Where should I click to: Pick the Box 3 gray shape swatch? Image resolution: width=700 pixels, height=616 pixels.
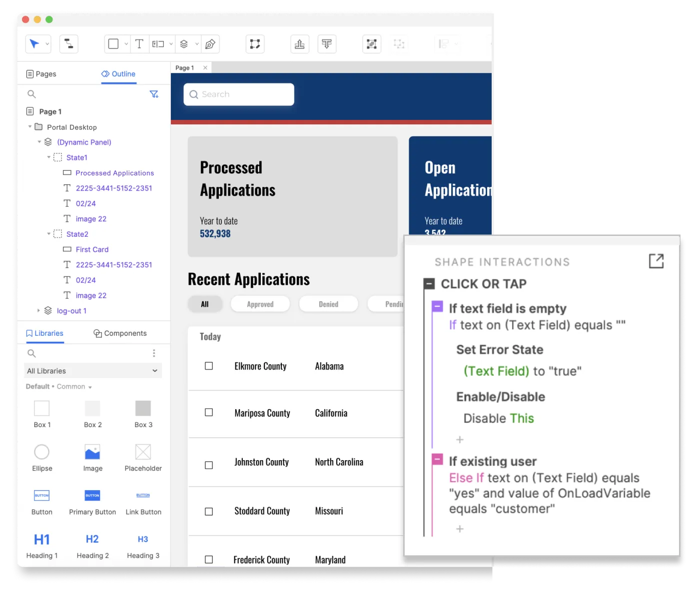pos(143,408)
